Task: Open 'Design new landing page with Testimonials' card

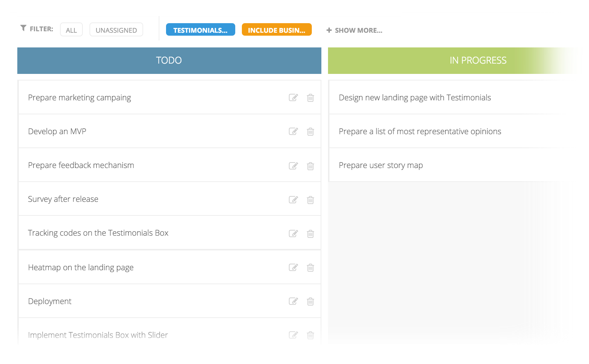Action: click(x=415, y=97)
